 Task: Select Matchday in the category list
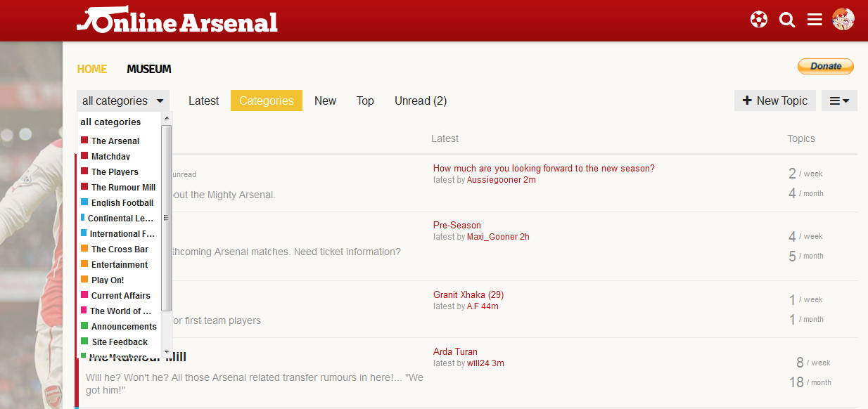pyautogui.click(x=110, y=157)
